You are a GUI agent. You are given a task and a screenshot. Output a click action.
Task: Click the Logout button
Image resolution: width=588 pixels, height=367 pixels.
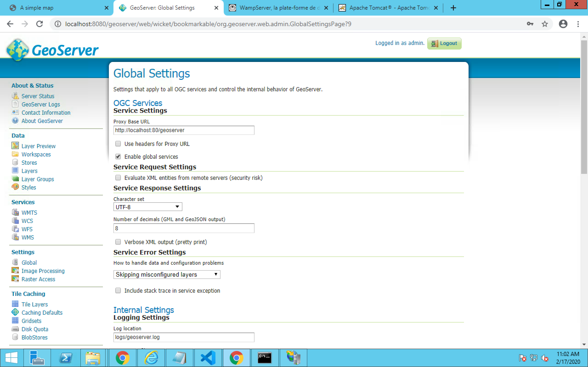point(444,43)
